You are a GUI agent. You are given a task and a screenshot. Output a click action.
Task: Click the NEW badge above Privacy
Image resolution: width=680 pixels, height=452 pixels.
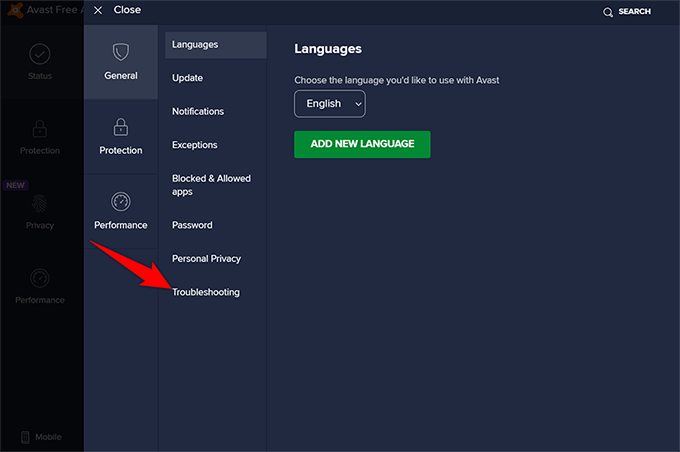pos(16,185)
